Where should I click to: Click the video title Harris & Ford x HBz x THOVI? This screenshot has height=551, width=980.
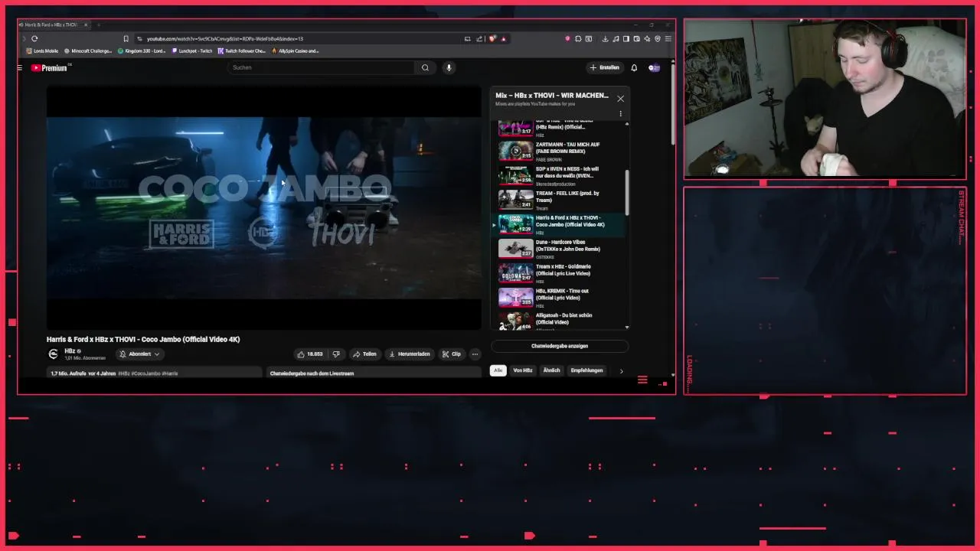click(x=143, y=339)
